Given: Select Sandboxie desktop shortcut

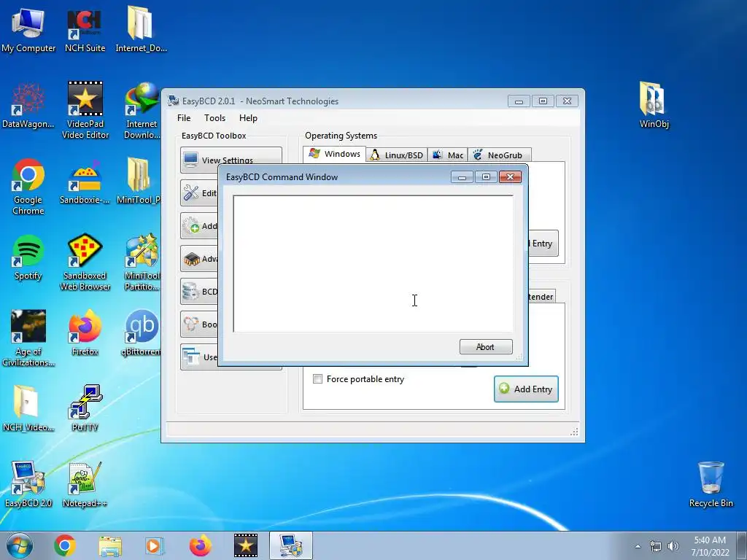Looking at the screenshot, I should pyautogui.click(x=85, y=182).
